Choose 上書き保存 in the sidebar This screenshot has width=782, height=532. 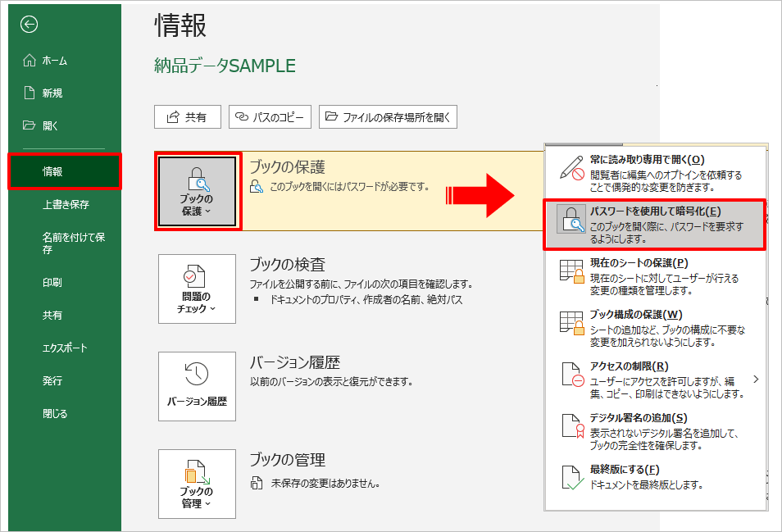point(65,204)
